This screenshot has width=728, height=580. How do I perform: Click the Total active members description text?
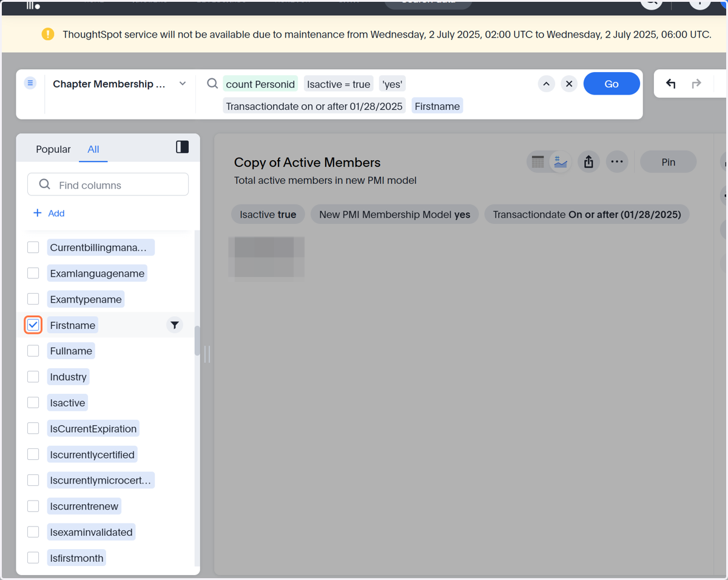pos(325,180)
